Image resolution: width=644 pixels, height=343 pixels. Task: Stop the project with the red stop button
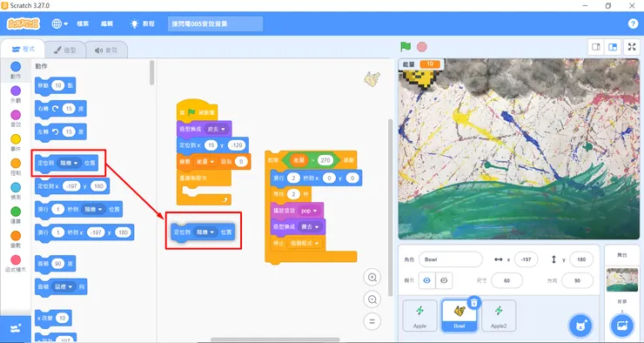point(422,47)
